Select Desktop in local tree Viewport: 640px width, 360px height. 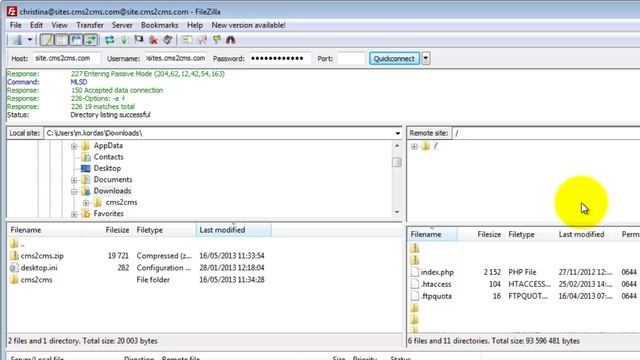tap(107, 168)
